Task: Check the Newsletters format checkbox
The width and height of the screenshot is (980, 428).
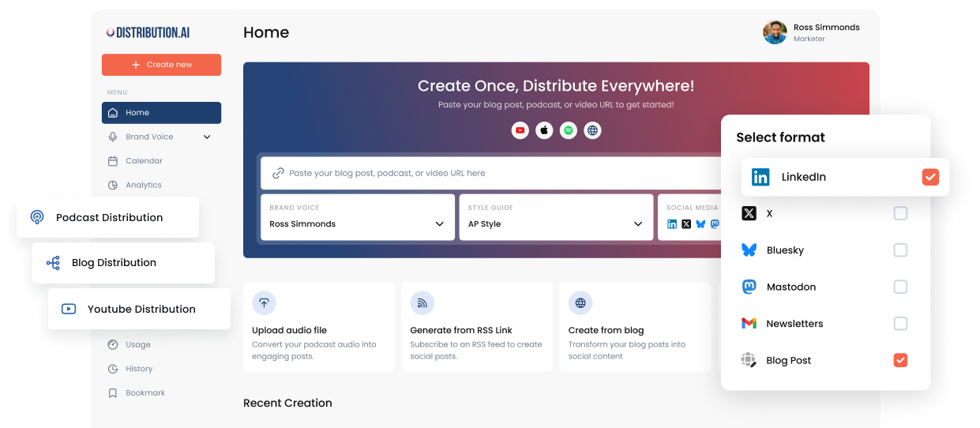Action: coord(900,324)
